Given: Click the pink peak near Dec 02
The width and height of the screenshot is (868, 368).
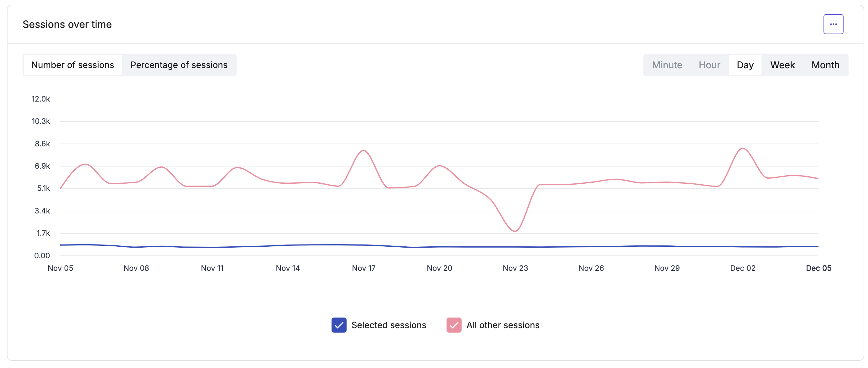Looking at the screenshot, I should pyautogui.click(x=742, y=148).
